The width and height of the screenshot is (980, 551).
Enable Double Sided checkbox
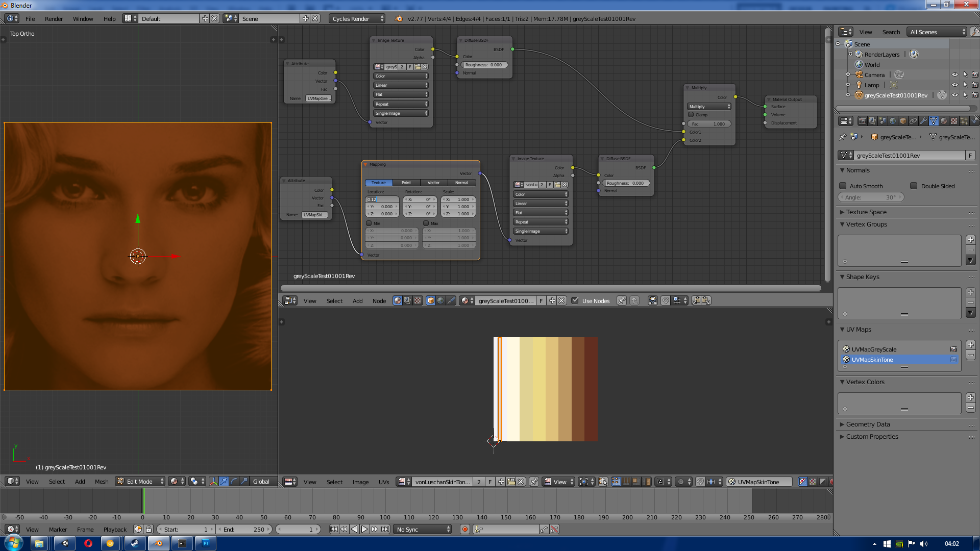[914, 186]
